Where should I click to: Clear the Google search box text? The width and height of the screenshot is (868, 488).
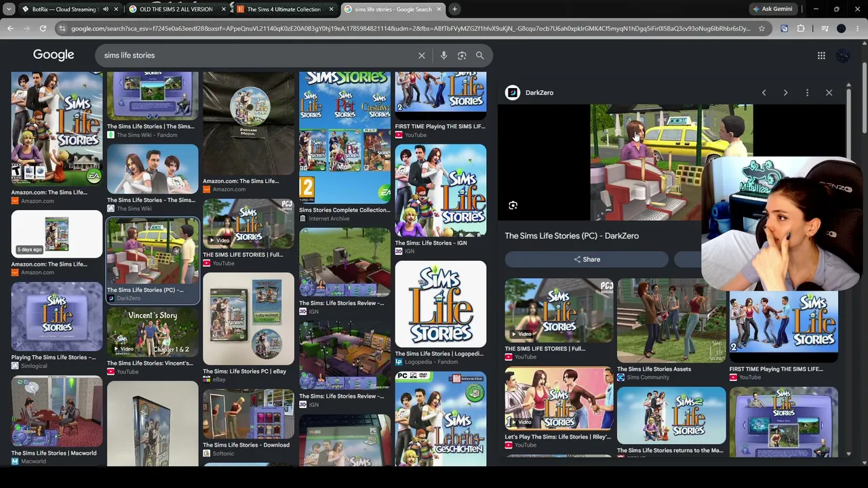[421, 56]
